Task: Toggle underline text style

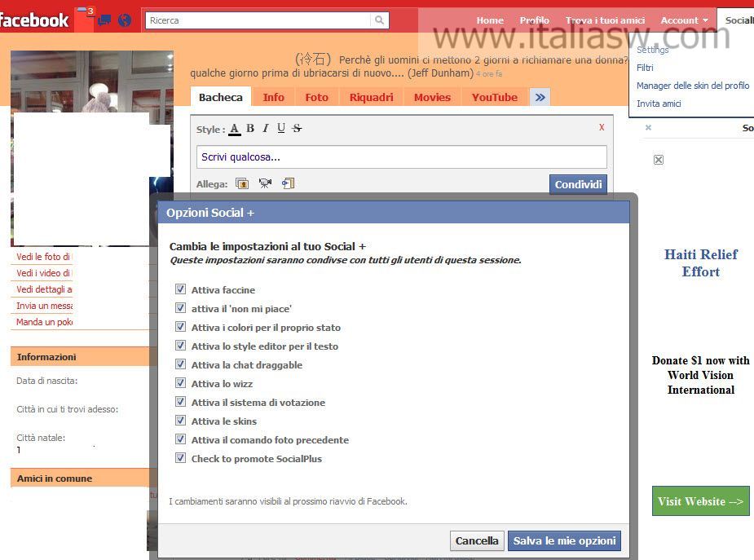Action: click(281, 128)
